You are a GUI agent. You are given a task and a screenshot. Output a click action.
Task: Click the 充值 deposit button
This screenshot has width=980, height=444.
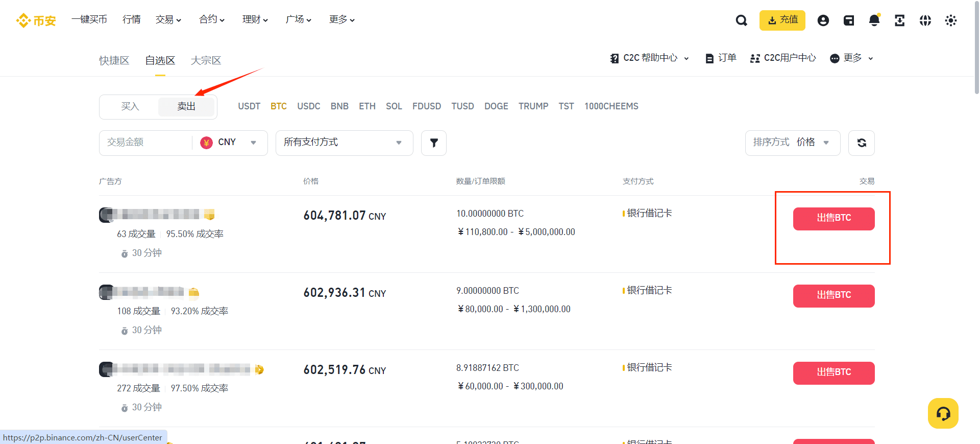[x=782, y=20]
